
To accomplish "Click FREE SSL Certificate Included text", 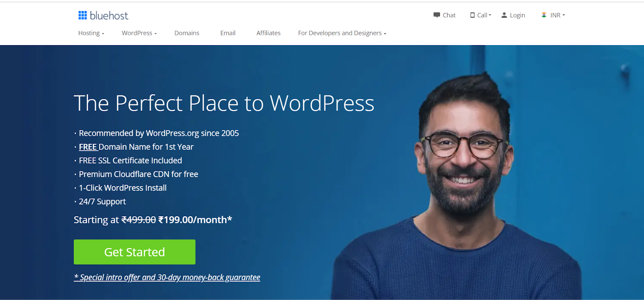I will (x=130, y=161).
